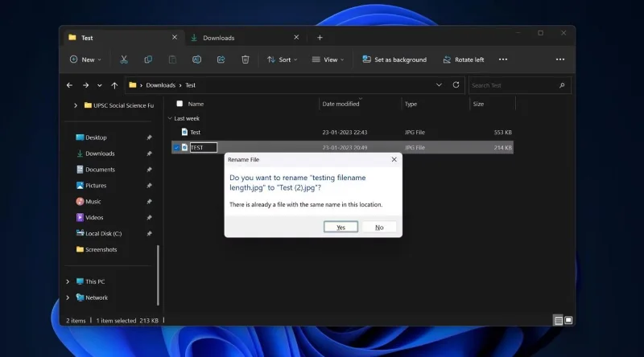
Task: Go forward with the right arrow
Action: pos(85,85)
